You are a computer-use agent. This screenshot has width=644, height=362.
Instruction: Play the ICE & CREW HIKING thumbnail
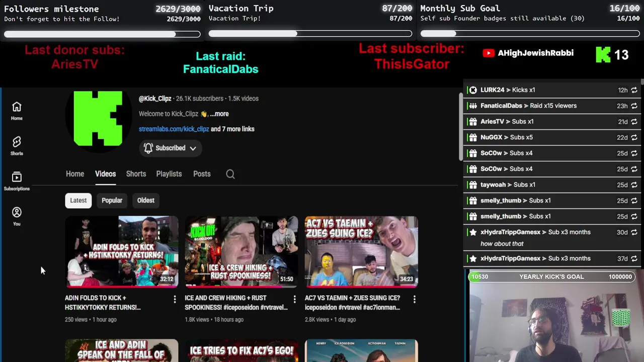click(x=242, y=252)
